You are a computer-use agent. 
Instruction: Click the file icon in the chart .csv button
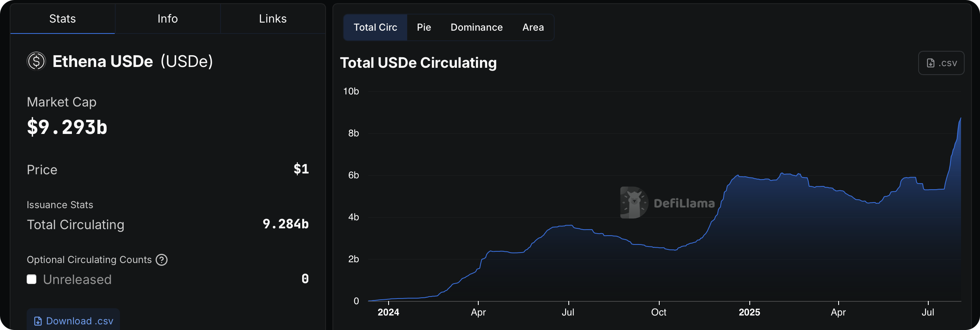[930, 63]
